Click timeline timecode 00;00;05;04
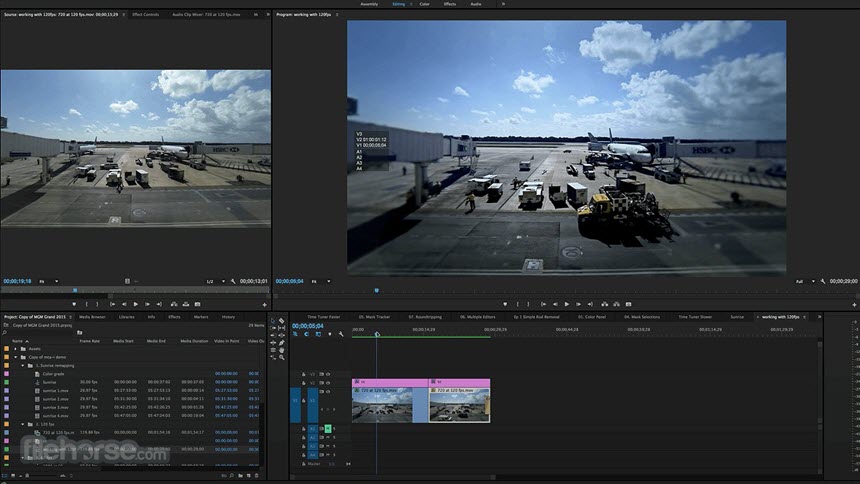The height and width of the screenshot is (484, 860). pyautogui.click(x=308, y=326)
